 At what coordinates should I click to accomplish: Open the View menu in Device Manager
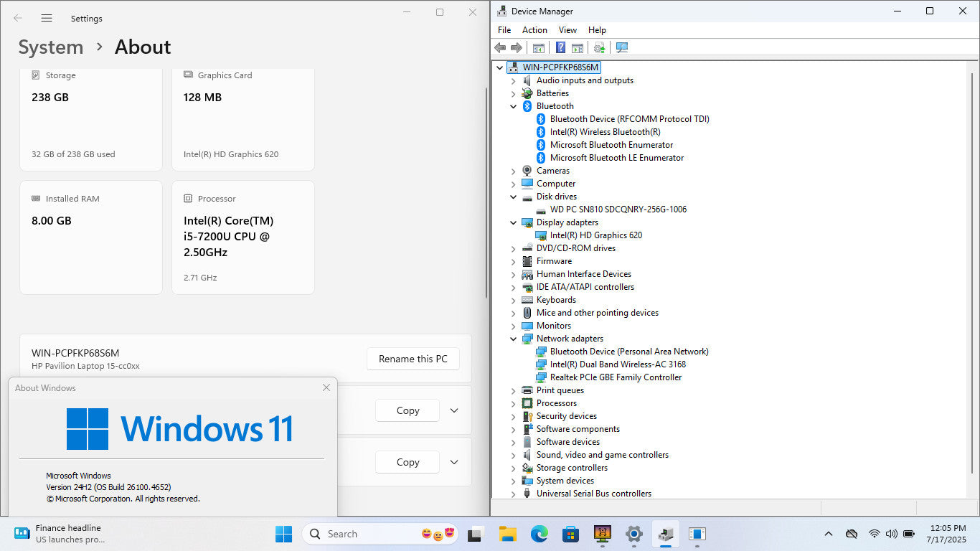pyautogui.click(x=567, y=30)
